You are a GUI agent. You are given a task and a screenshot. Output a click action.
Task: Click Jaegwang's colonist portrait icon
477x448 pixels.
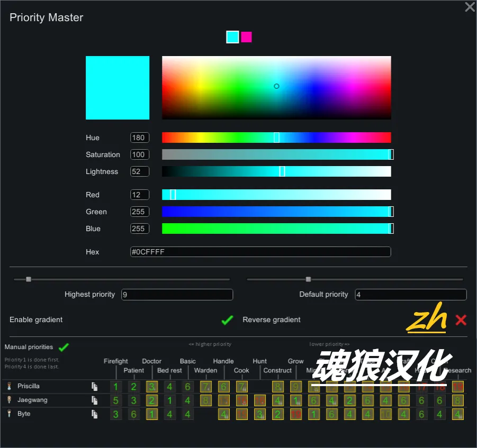pyautogui.click(x=9, y=400)
